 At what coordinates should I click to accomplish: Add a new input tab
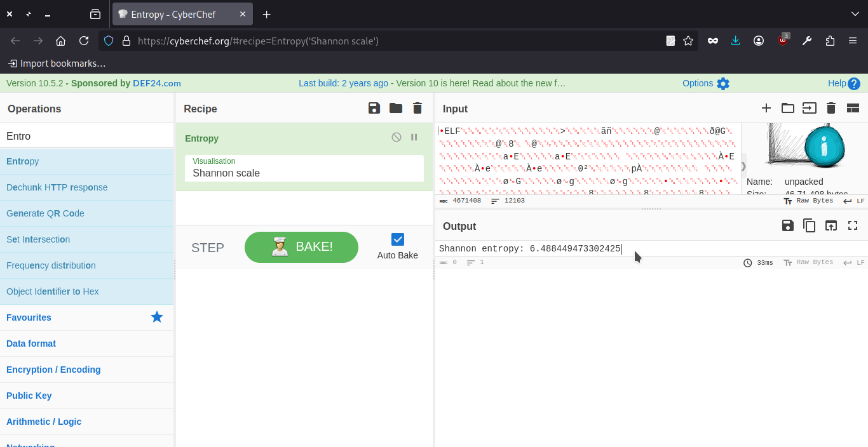[766, 109]
